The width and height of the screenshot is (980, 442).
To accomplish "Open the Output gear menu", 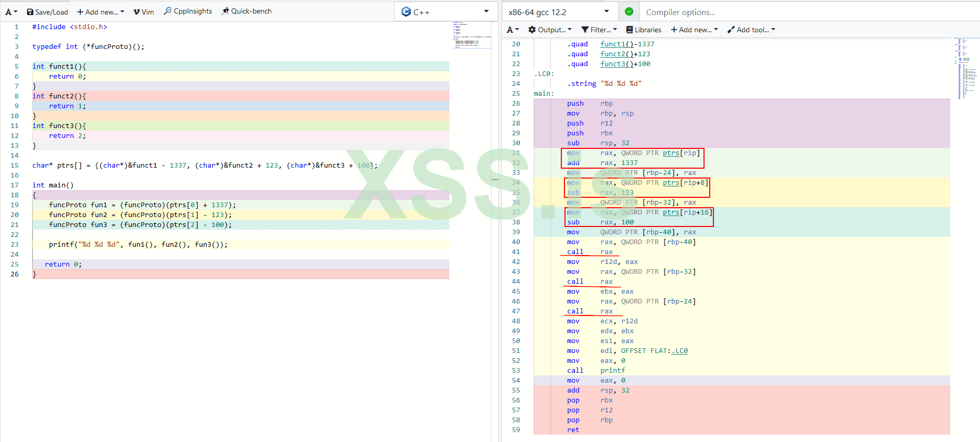I will tap(550, 30).
